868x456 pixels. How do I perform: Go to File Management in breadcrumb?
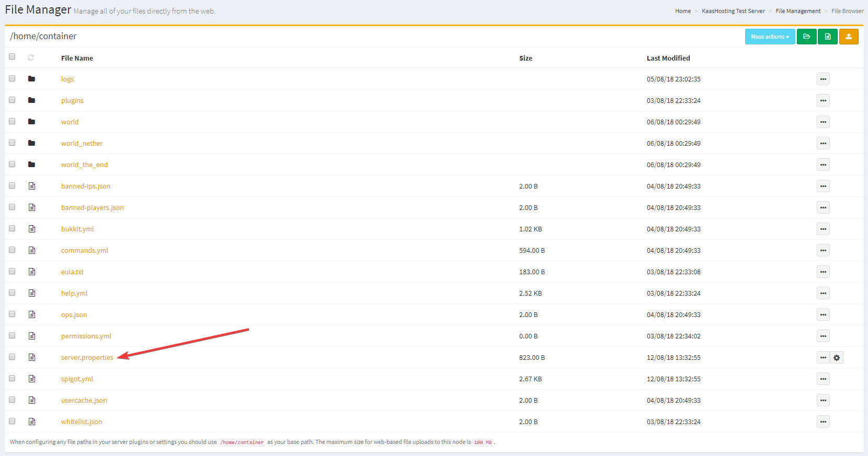coord(798,11)
